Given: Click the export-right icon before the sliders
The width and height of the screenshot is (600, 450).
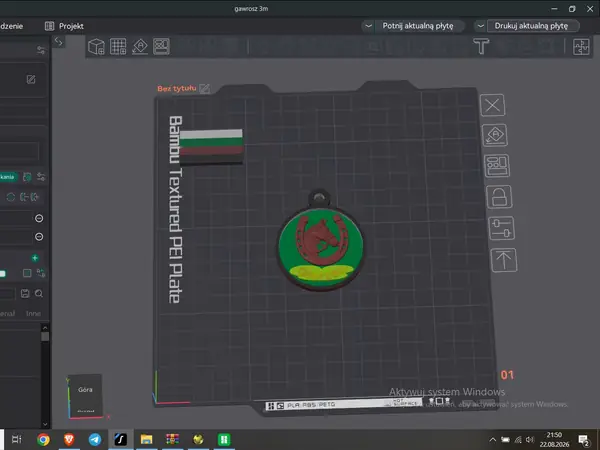Looking at the screenshot, I should 34,197.
